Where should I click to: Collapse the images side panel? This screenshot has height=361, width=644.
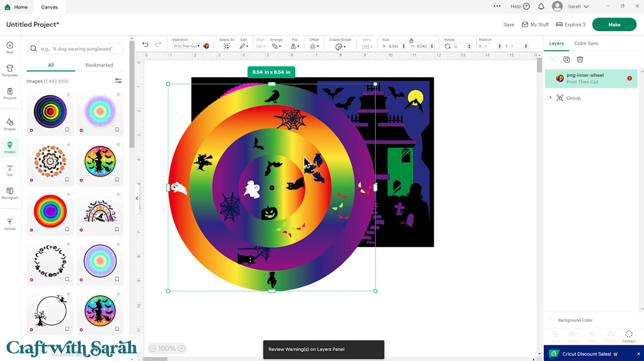coord(137,198)
